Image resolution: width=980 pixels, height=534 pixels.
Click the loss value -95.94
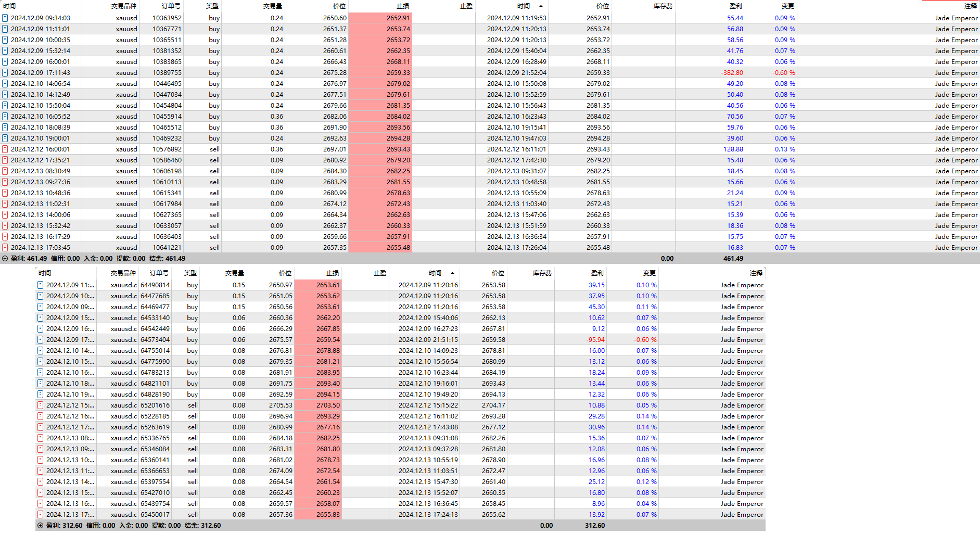(x=595, y=339)
